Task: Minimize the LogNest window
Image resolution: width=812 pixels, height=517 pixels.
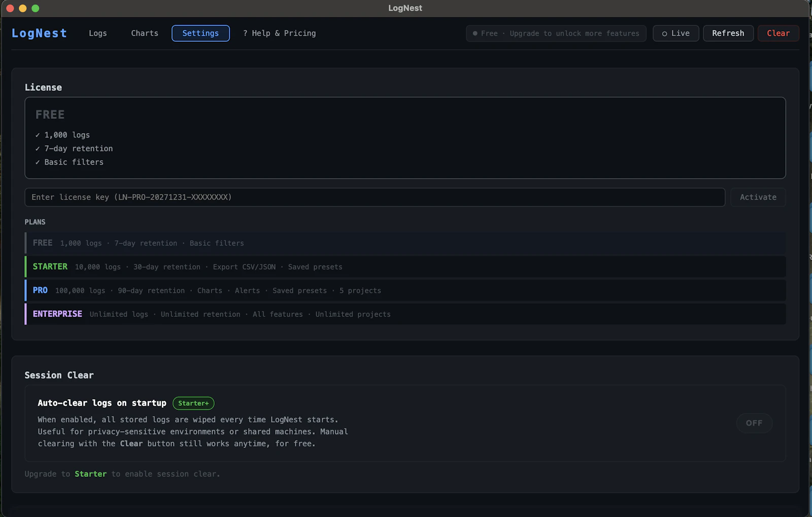Action: click(22, 8)
